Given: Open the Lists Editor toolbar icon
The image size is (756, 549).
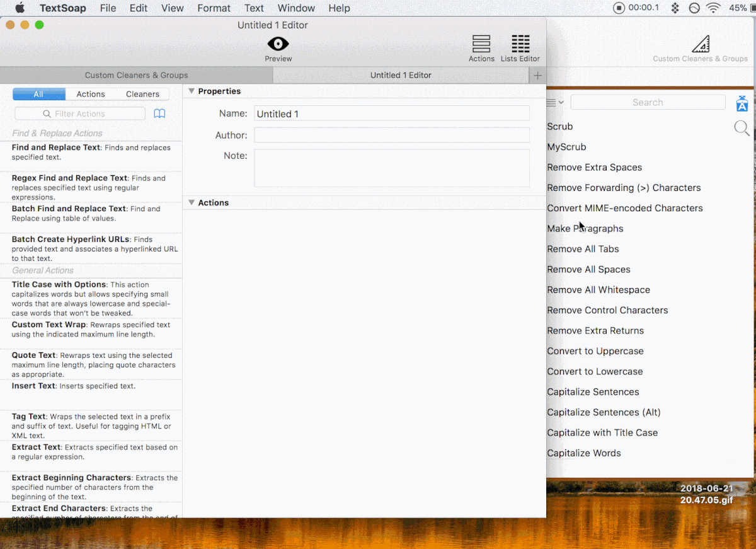Looking at the screenshot, I should pyautogui.click(x=520, y=43).
